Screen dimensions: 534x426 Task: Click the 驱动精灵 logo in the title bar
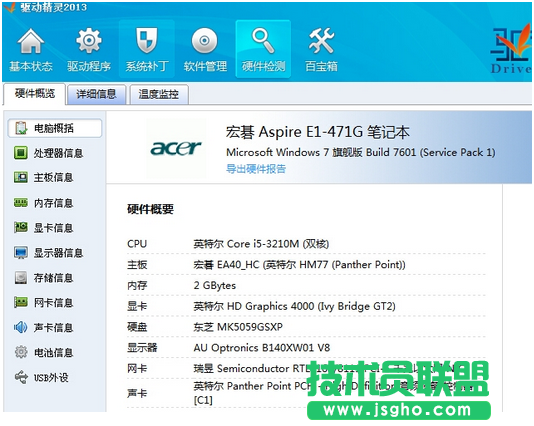(x=10, y=7)
